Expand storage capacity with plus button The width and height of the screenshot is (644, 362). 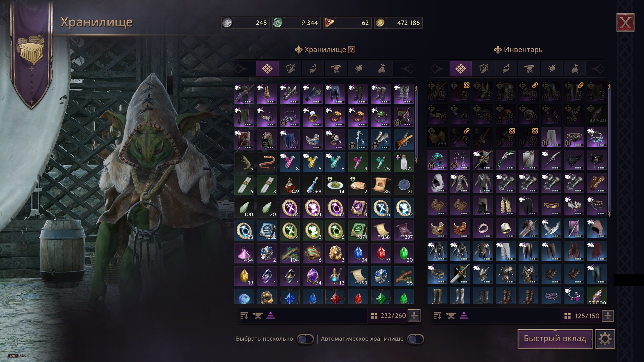414,315
